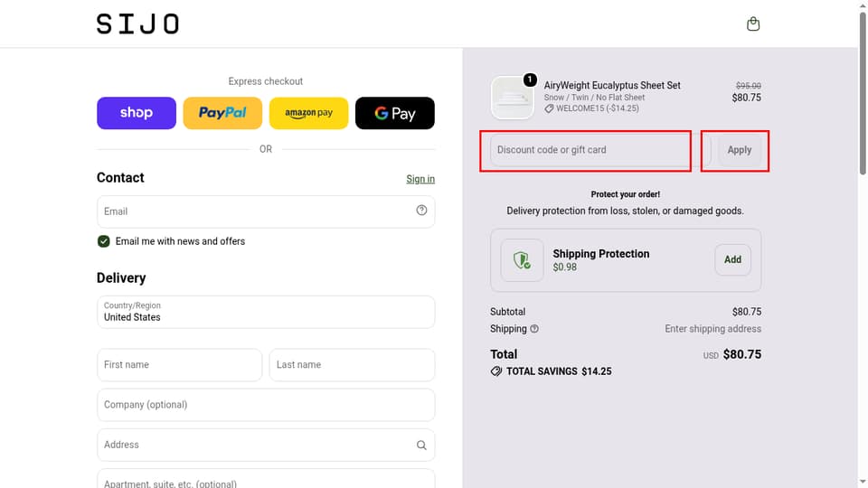Click the Protect your order! heading
This screenshot has width=868, height=488.
coord(625,194)
